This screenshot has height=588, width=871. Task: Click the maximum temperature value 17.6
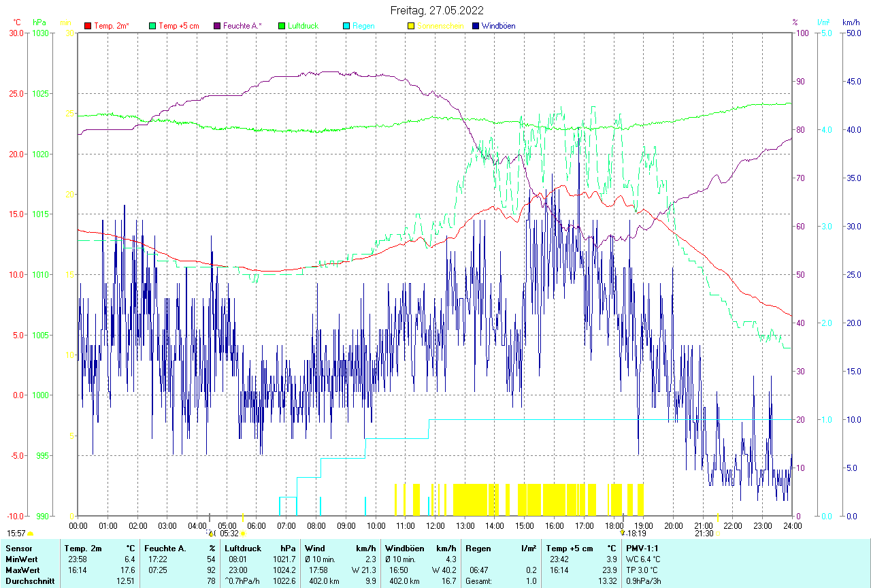click(127, 570)
